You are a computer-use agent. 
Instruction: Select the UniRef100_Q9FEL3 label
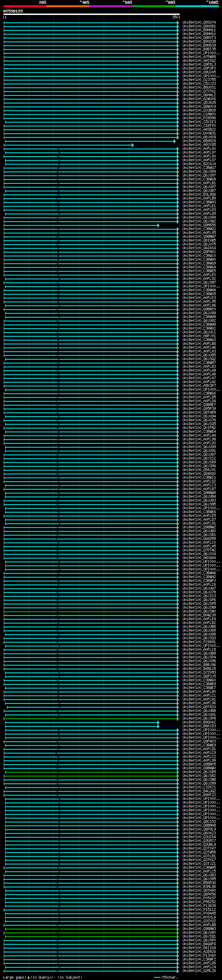tap(199, 65)
